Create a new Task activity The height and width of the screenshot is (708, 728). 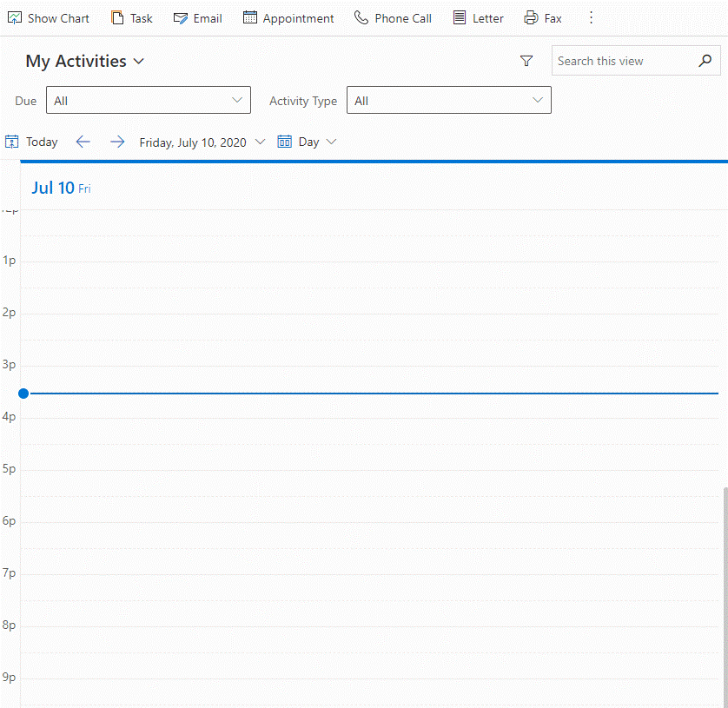pyautogui.click(x=131, y=18)
